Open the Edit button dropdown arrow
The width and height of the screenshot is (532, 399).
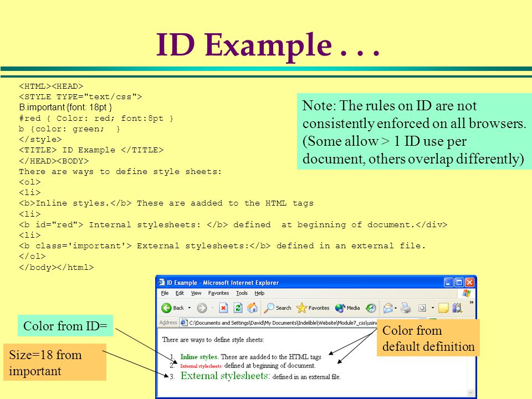point(433,308)
